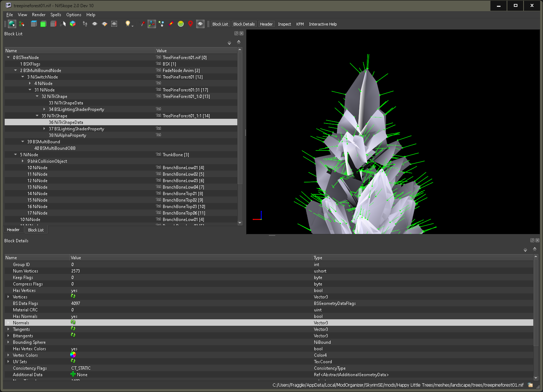Click the multicolor cube perspective icon
The height and width of the screenshot is (392, 543).
pos(73,24)
